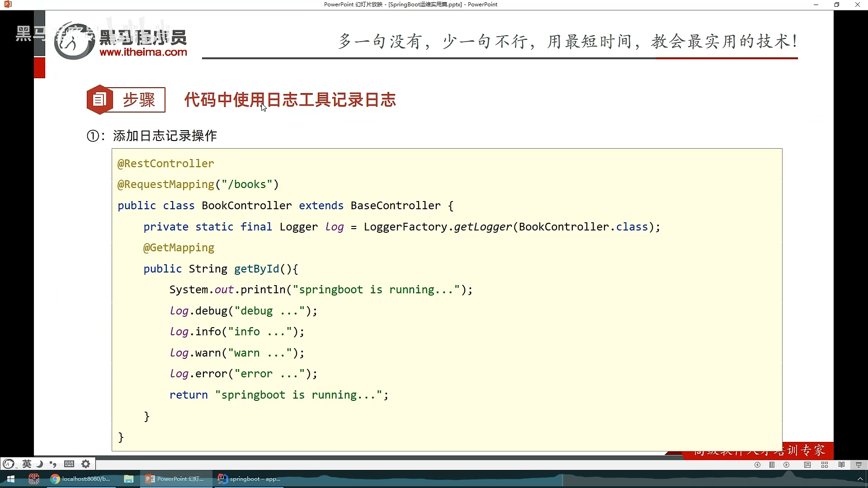Switch to Chrome localhost:8080 window
The width and height of the screenshot is (868, 488).
coord(80,479)
